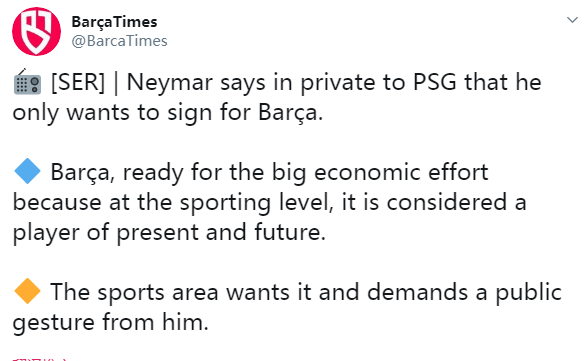Open the BarçaTimes profile avatar
This screenshot has width=588, height=361.
[36, 31]
